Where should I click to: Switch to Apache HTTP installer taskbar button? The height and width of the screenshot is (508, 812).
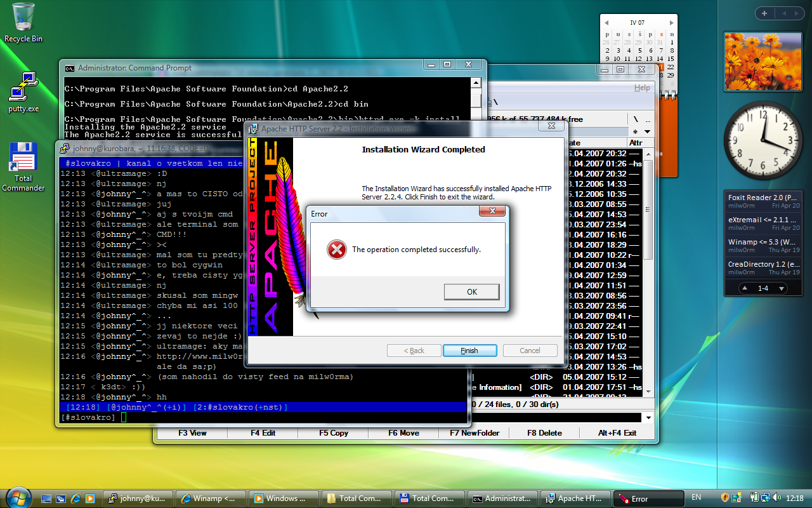point(575,498)
